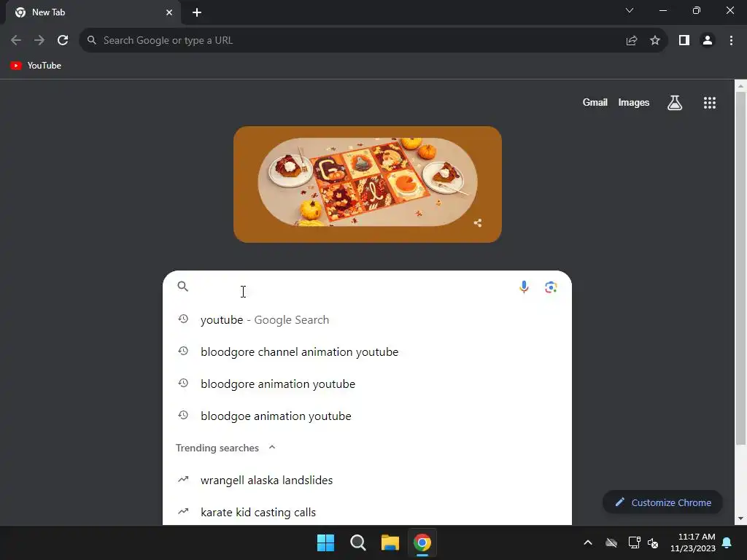Open the Chrome profile avatar menu
The height and width of the screenshot is (560, 747).
[708, 41]
